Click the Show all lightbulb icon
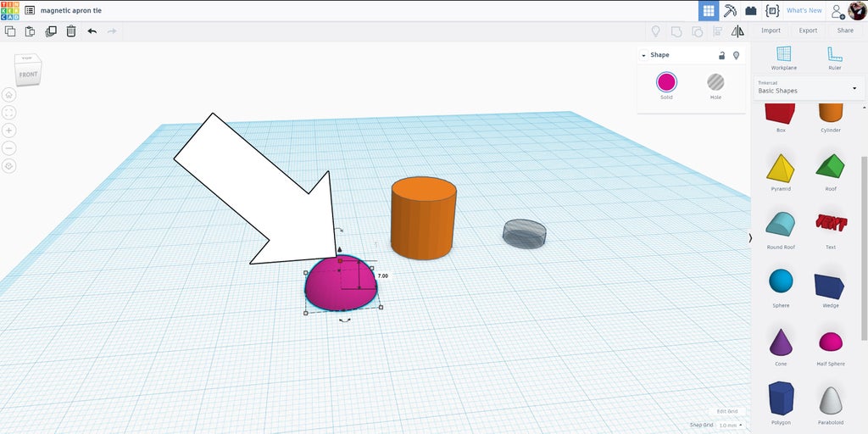Viewport: 868px width, 434px height. [655, 31]
